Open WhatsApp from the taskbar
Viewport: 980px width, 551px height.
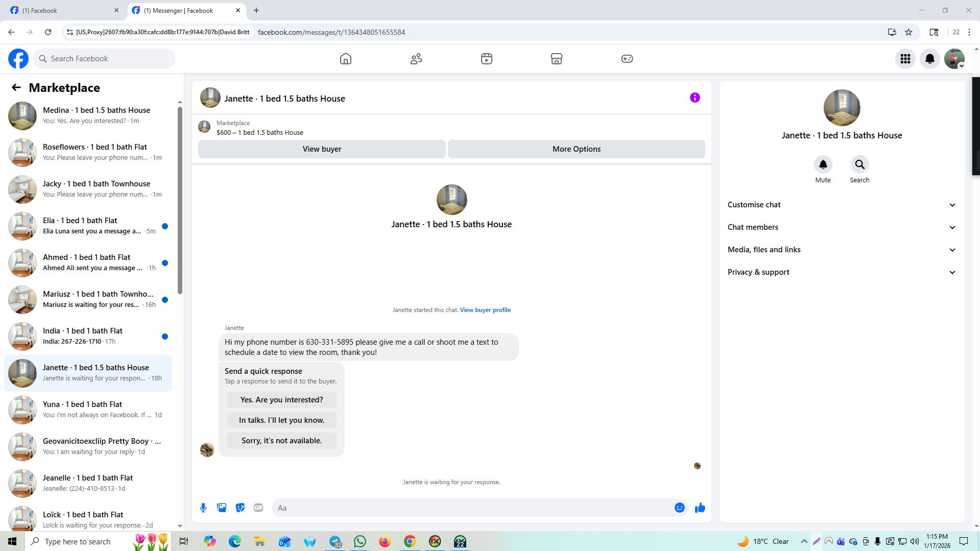(360, 541)
